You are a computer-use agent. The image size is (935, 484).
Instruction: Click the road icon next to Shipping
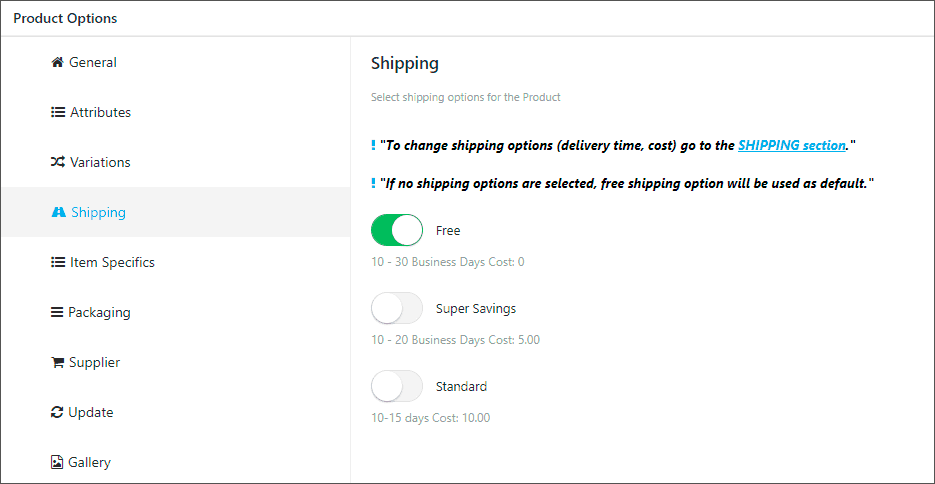(58, 212)
